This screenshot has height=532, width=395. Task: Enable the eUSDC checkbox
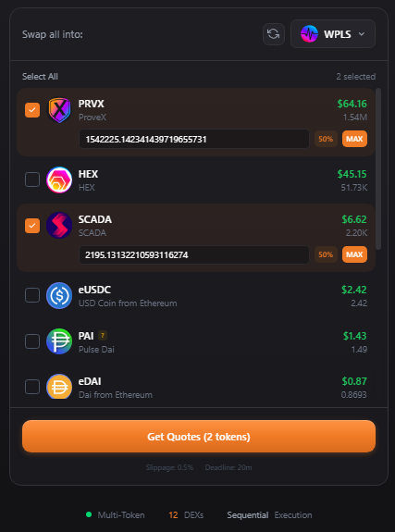pyautogui.click(x=32, y=295)
